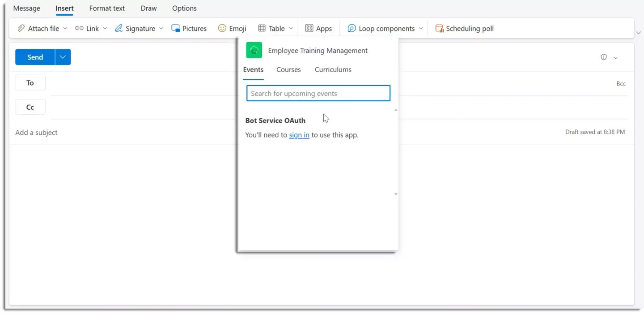The image size is (644, 314).
Task: Open the Apps gallery
Action: click(318, 28)
